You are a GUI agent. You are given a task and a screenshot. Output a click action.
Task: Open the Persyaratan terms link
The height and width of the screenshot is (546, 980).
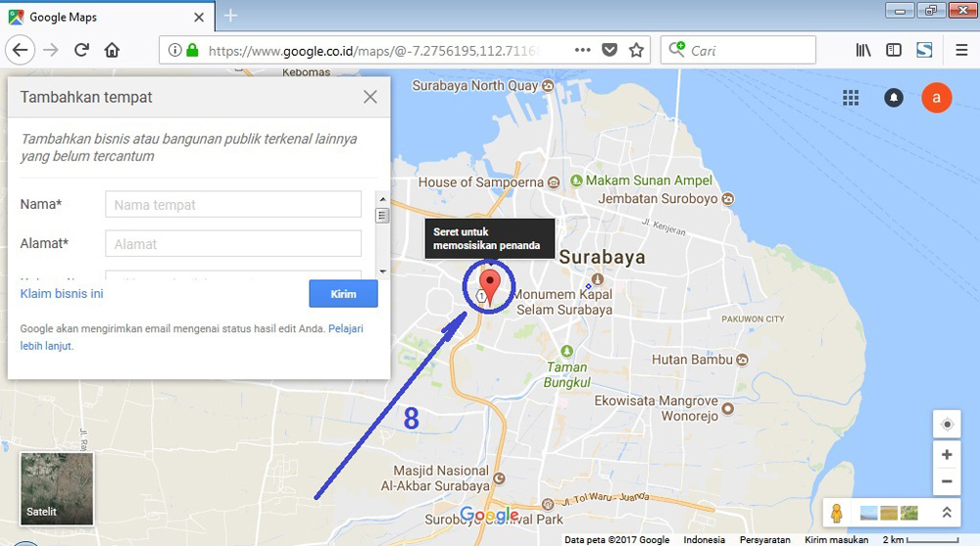click(765, 540)
